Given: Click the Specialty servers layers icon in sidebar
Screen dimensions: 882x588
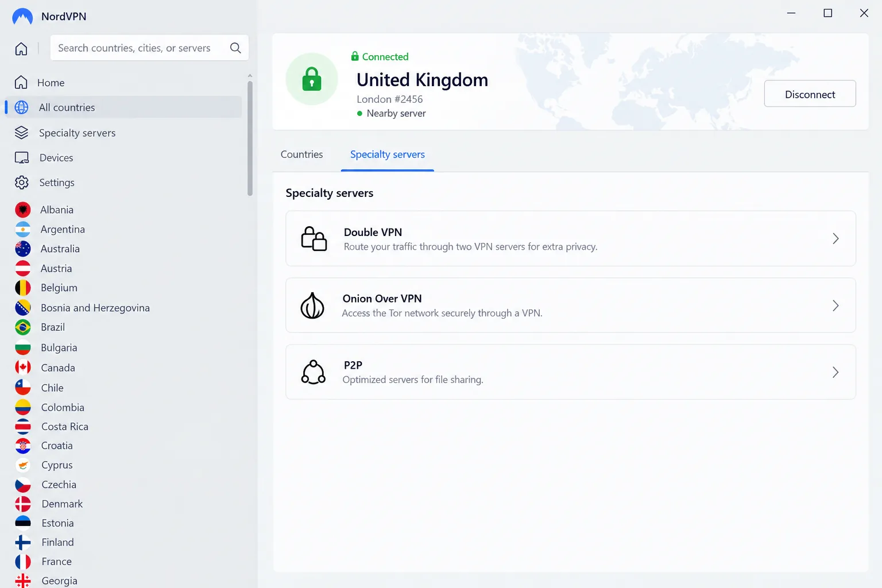Looking at the screenshot, I should 21,133.
